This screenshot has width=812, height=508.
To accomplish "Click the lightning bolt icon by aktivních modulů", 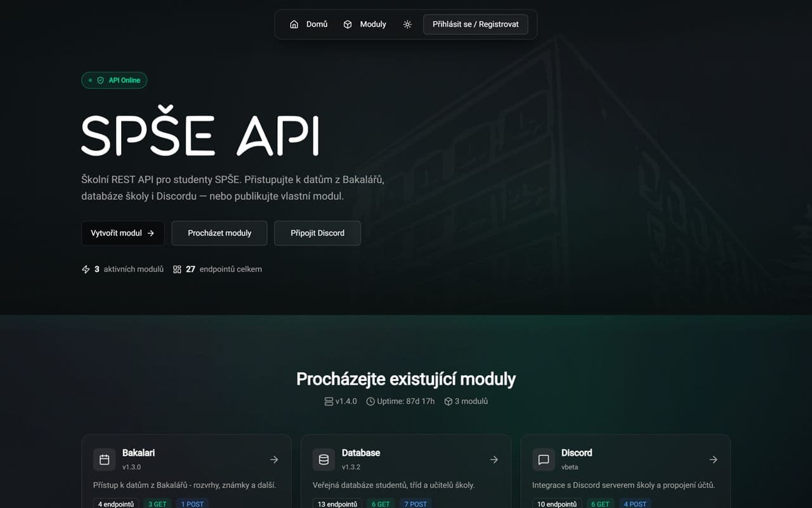I will tap(86, 269).
